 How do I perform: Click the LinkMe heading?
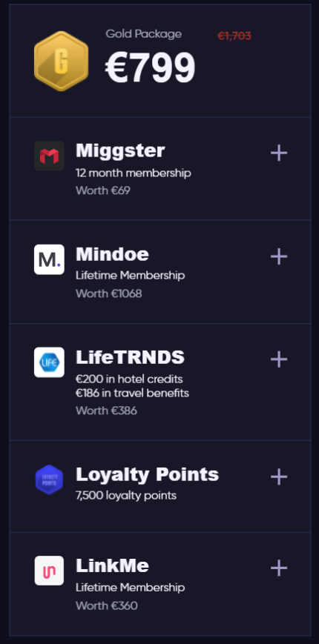click(x=112, y=565)
